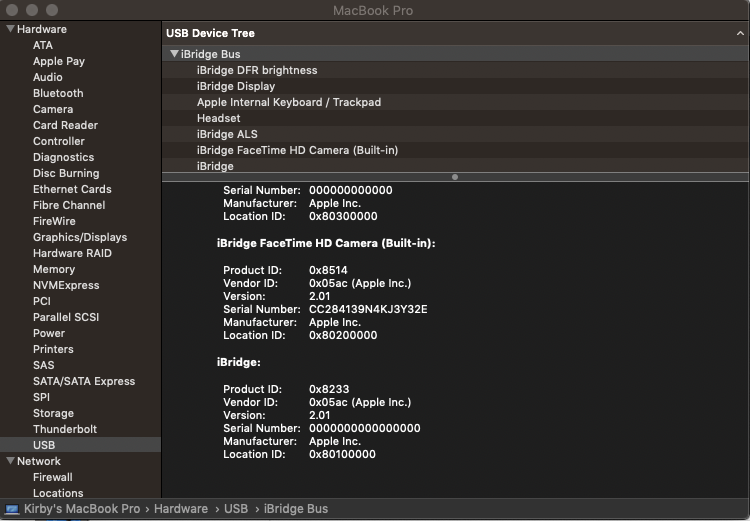The width and height of the screenshot is (750, 521).
Task: Click the Product ID value 0x8514
Action: click(328, 270)
